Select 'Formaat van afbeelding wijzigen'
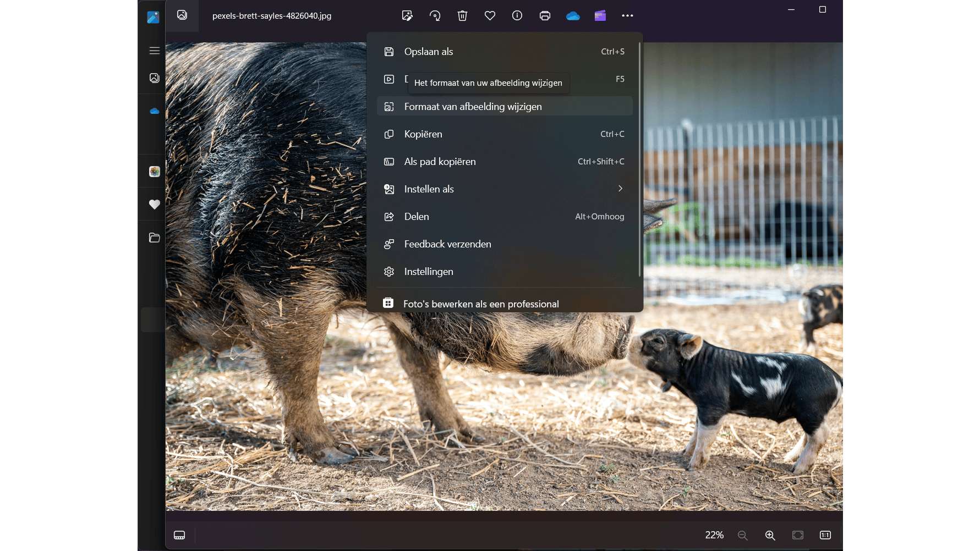The height and width of the screenshot is (551, 980). [505, 107]
